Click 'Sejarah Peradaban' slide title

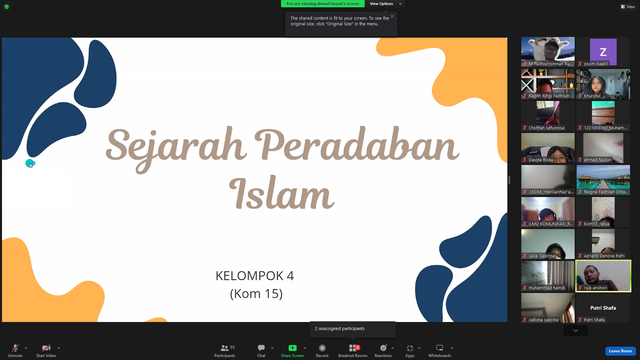pyautogui.click(x=282, y=148)
